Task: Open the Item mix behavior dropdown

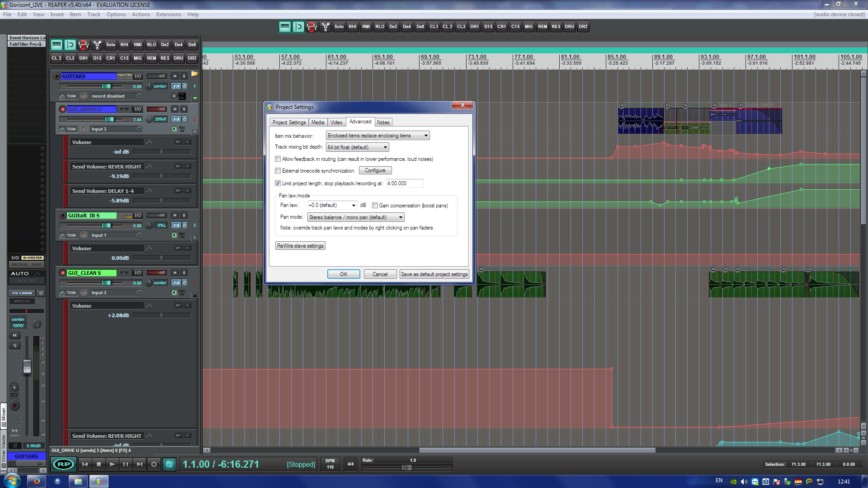Action: [377, 136]
